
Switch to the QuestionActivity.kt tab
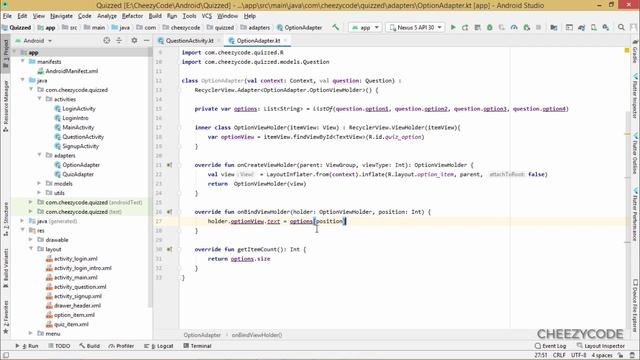(x=189, y=40)
